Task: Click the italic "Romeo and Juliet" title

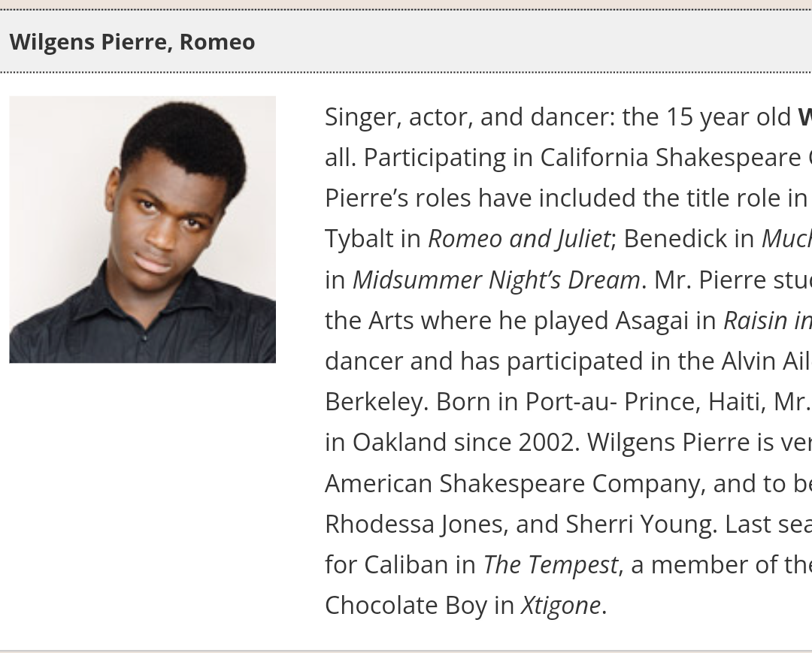Action: tap(519, 238)
